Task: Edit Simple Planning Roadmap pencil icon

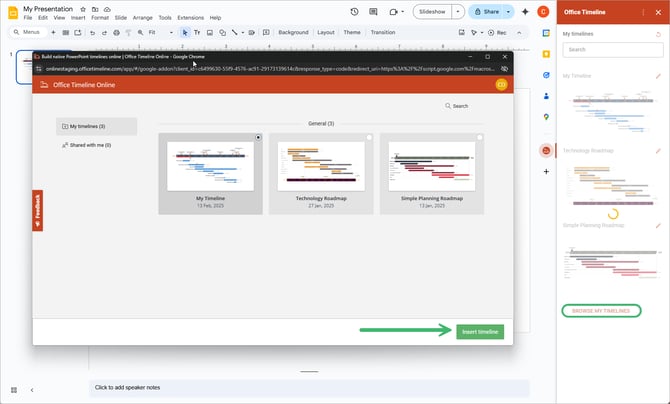Action: (x=658, y=225)
